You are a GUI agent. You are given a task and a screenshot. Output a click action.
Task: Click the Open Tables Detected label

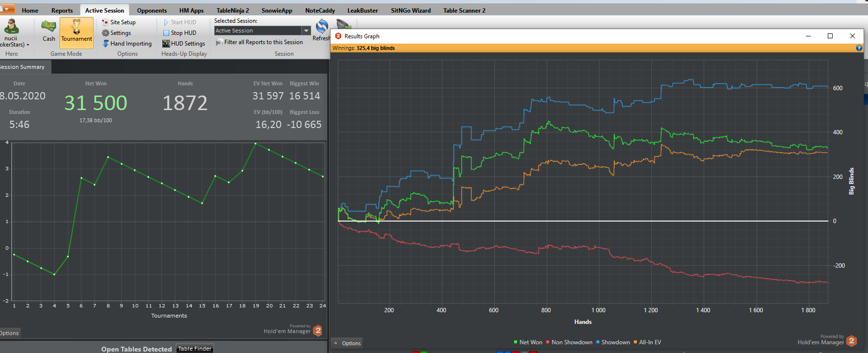(136, 349)
